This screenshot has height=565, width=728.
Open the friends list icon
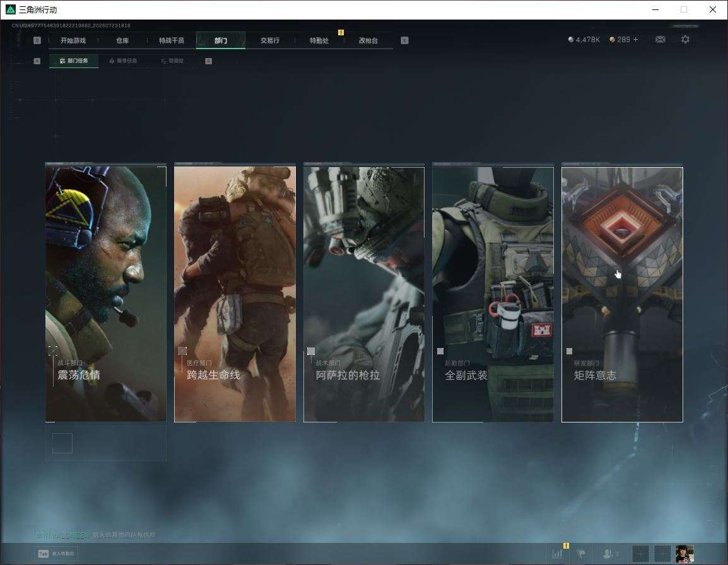pyautogui.click(x=611, y=554)
